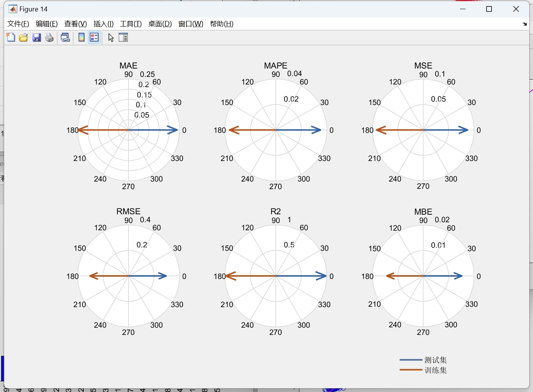Maximize the Figure 14 window
The width and height of the screenshot is (533, 392).
pyautogui.click(x=489, y=9)
